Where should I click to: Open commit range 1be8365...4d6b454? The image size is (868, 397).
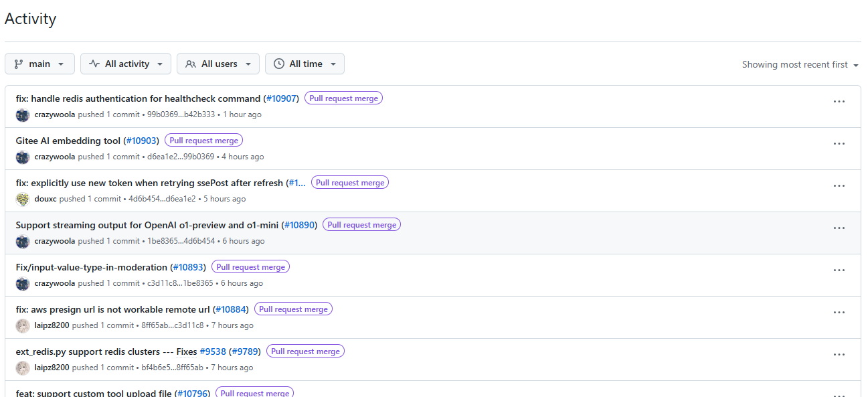[x=181, y=241]
